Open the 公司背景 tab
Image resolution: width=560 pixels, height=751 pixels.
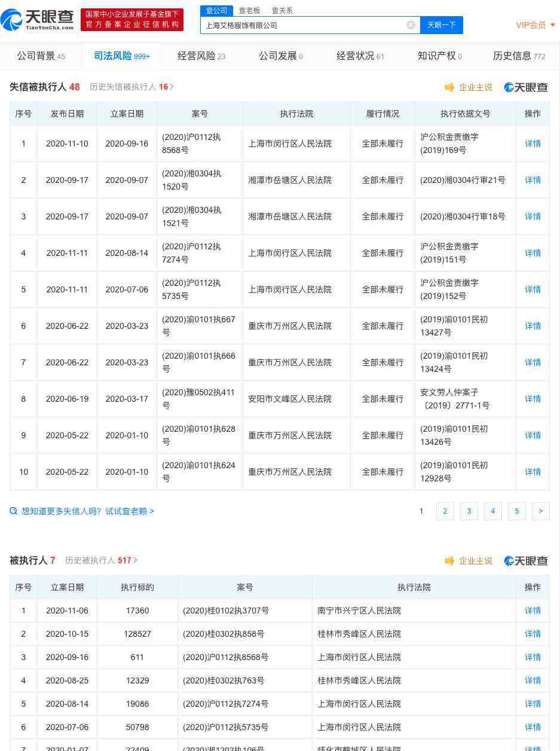pos(41,56)
